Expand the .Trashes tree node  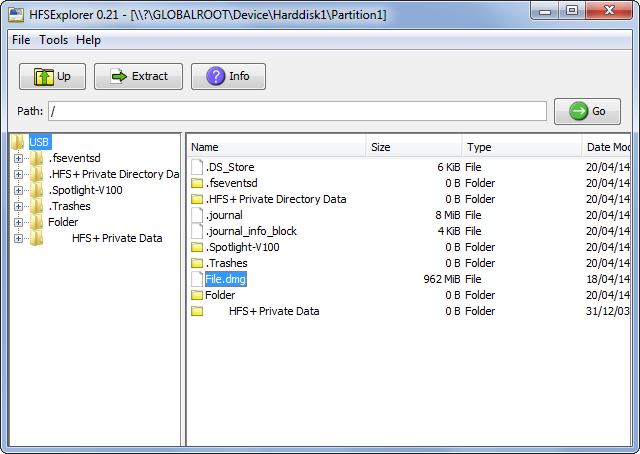[x=18, y=206]
